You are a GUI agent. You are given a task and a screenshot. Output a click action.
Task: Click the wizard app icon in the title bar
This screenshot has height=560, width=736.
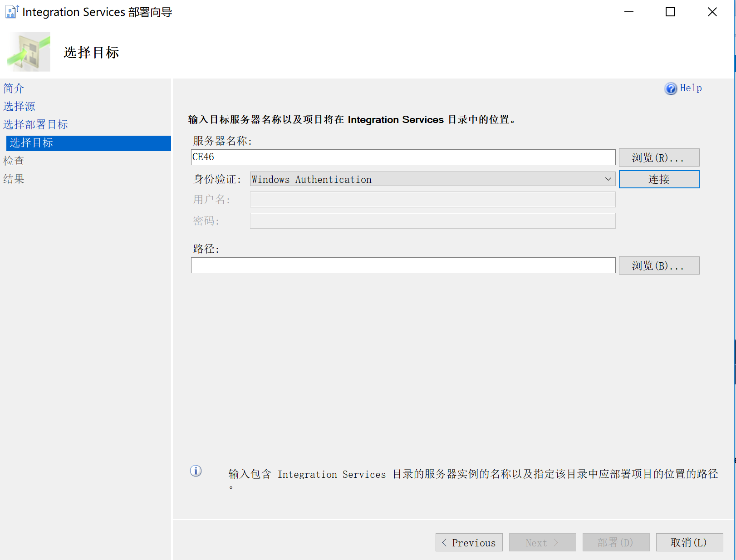click(x=12, y=12)
